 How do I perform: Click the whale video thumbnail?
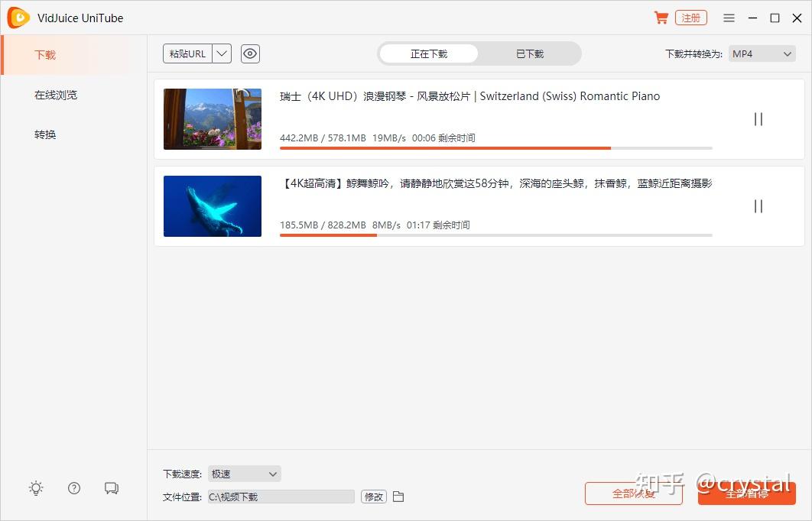[212, 205]
